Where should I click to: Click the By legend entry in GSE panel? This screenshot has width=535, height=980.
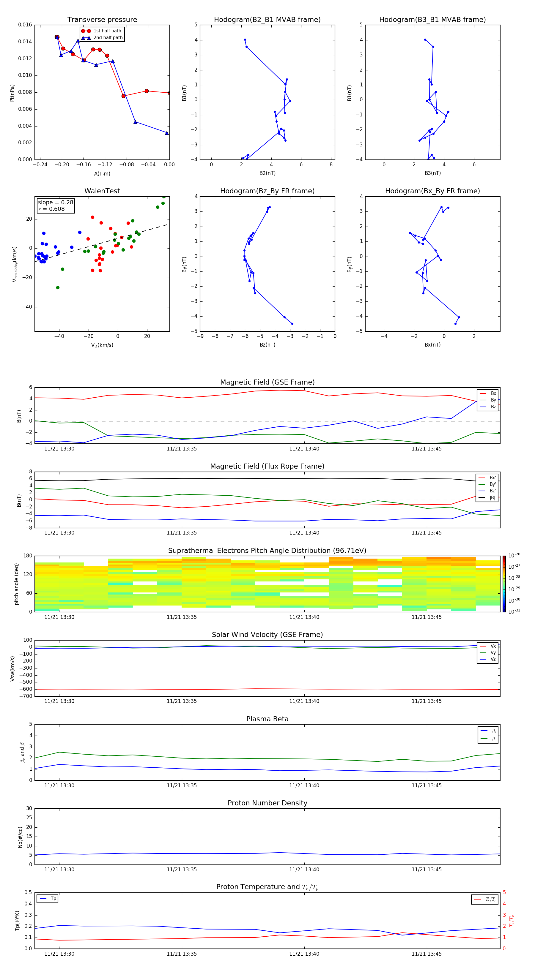(488, 400)
